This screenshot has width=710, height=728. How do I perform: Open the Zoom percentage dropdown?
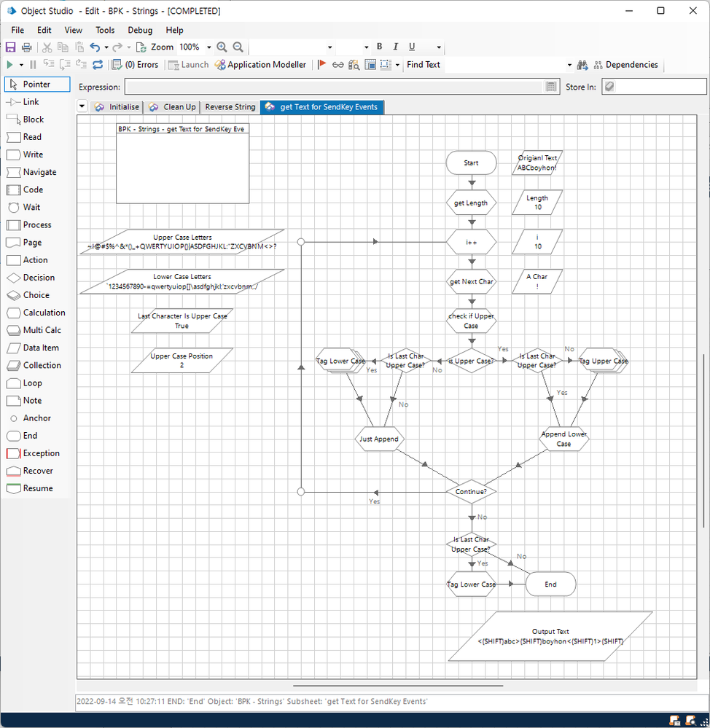[x=209, y=47]
